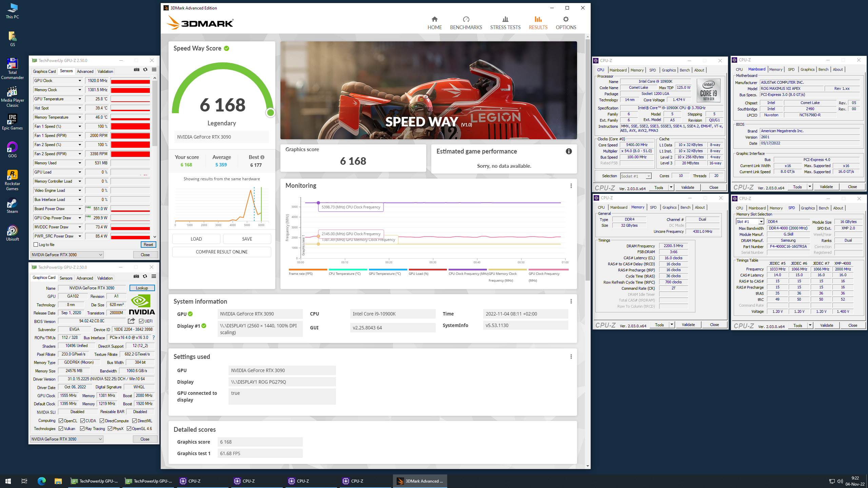Image resolution: width=868 pixels, height=488 pixels.
Task: Open Graphics tab in CPU-Z Mainboard window
Action: pyautogui.click(x=807, y=69)
